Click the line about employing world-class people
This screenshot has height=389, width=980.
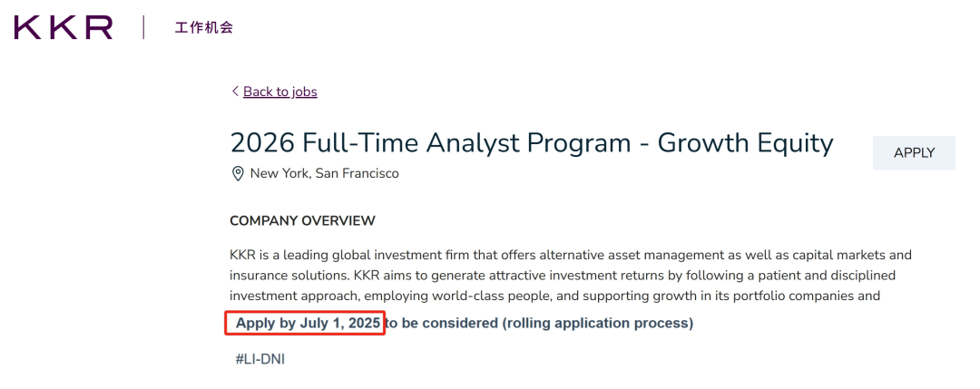(x=555, y=296)
